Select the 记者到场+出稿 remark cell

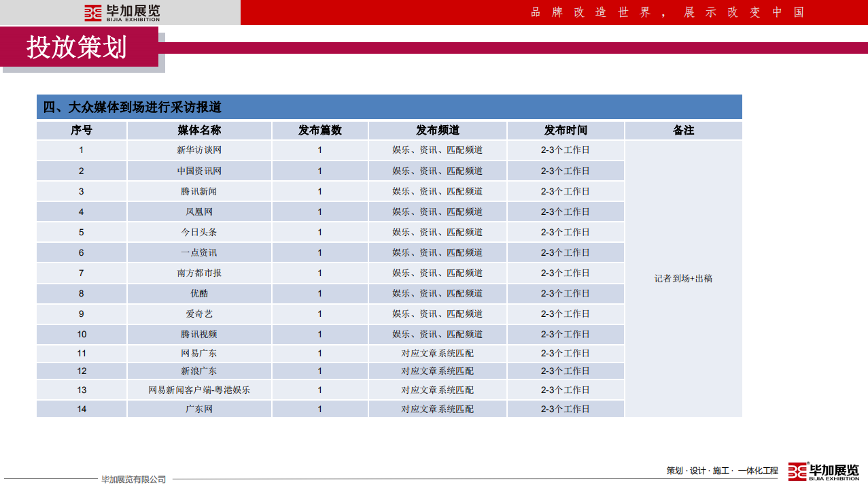(683, 278)
